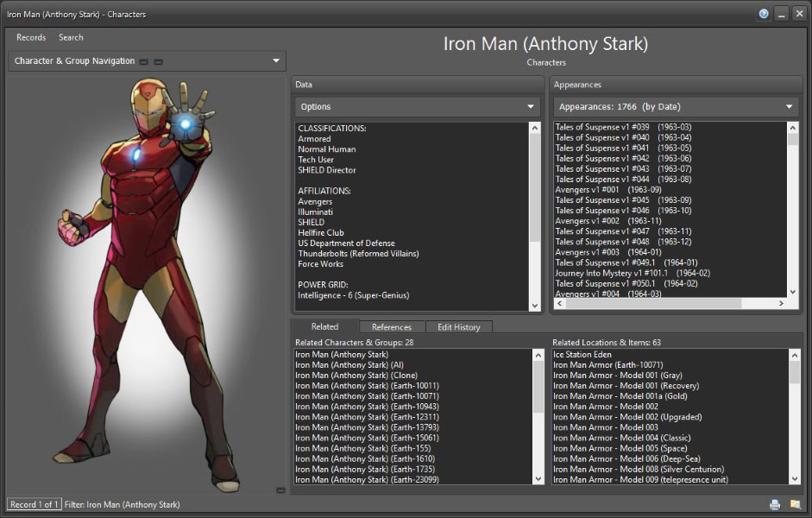
Task: Open the help icon in the title bar
Action: click(764, 14)
